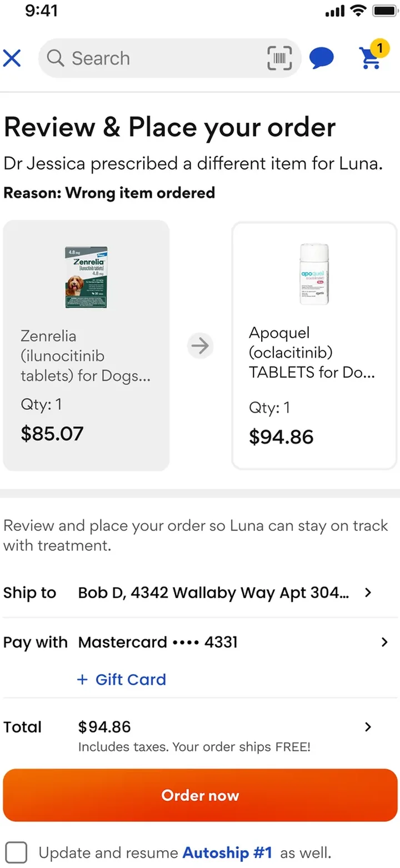The image size is (400, 868).
Task: Tap the magnifying glass search icon
Action: click(55, 58)
